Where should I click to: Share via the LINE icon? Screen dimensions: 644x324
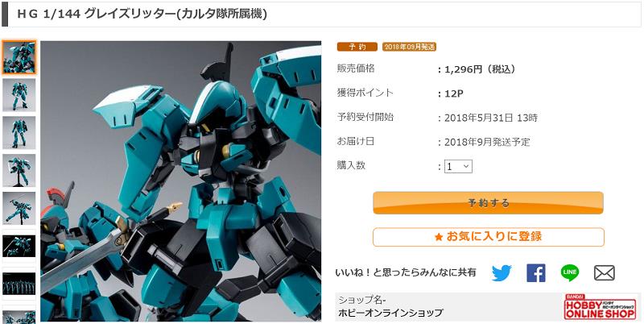click(x=570, y=272)
